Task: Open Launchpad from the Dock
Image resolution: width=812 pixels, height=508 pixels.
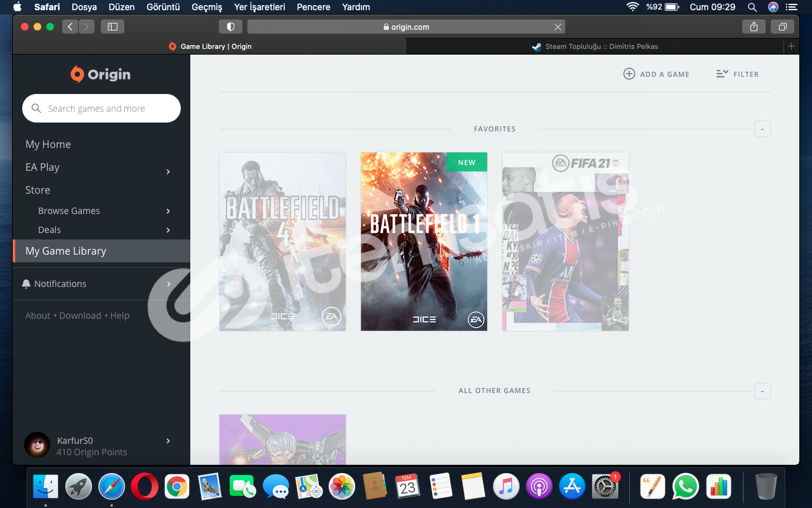Action: pyautogui.click(x=79, y=487)
